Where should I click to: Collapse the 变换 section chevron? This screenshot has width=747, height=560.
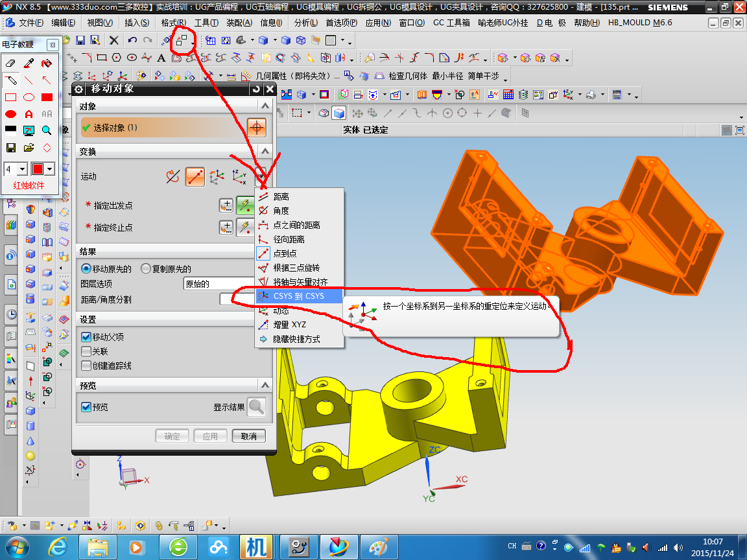point(265,152)
